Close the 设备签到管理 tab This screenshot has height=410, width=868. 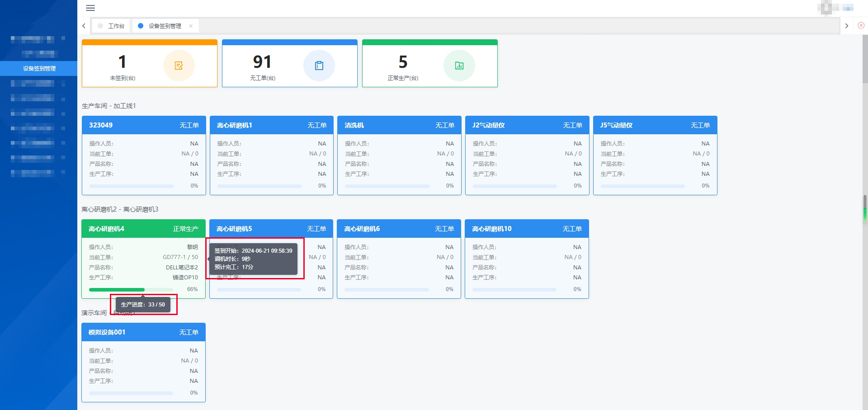pyautogui.click(x=191, y=26)
